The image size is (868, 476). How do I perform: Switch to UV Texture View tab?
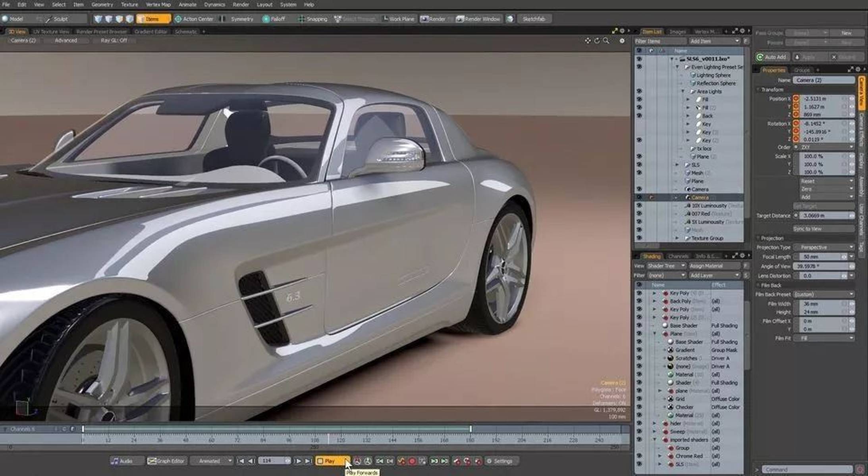coord(51,31)
